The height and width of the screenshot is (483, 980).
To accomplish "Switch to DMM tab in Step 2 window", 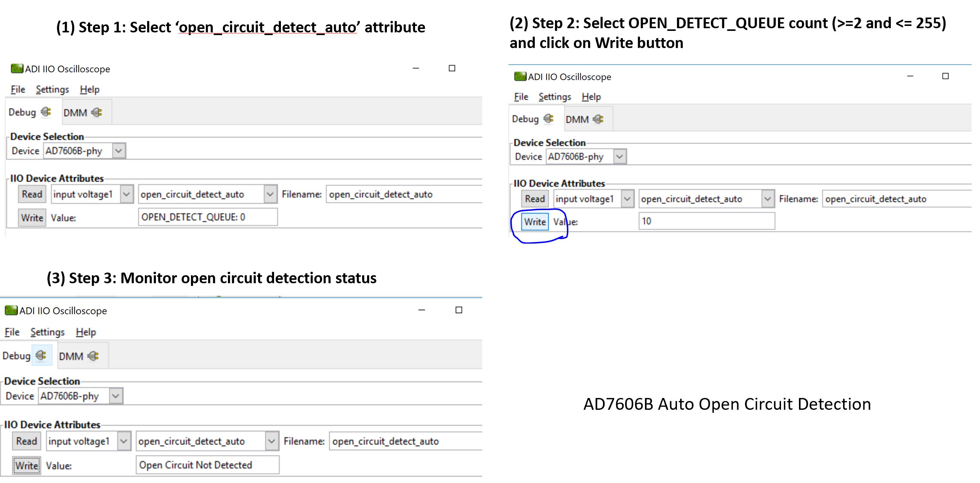I will [588, 119].
